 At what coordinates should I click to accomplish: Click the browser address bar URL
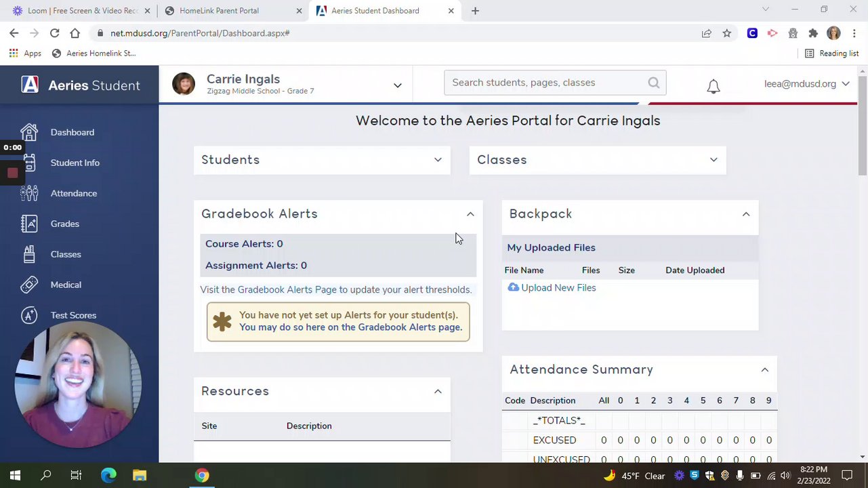[200, 33]
